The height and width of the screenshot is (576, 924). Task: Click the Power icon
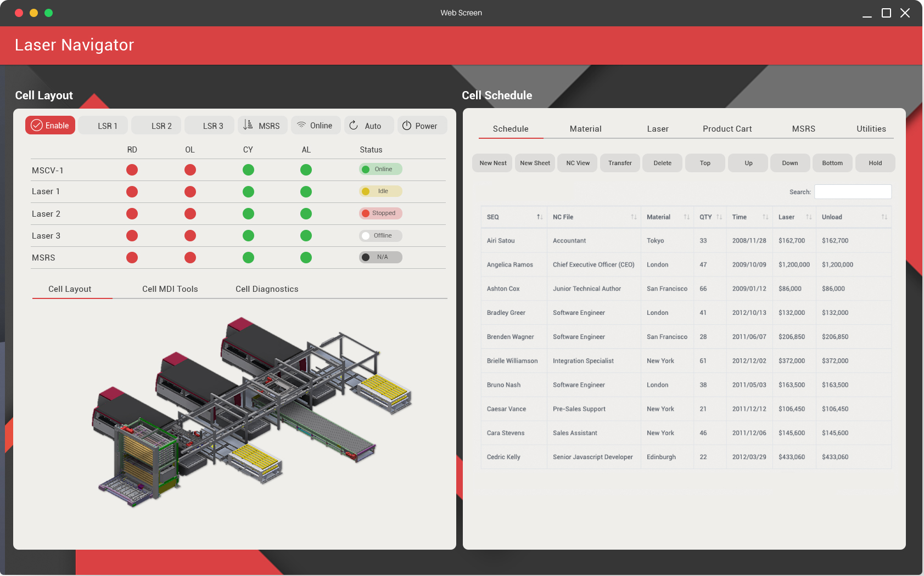(407, 126)
